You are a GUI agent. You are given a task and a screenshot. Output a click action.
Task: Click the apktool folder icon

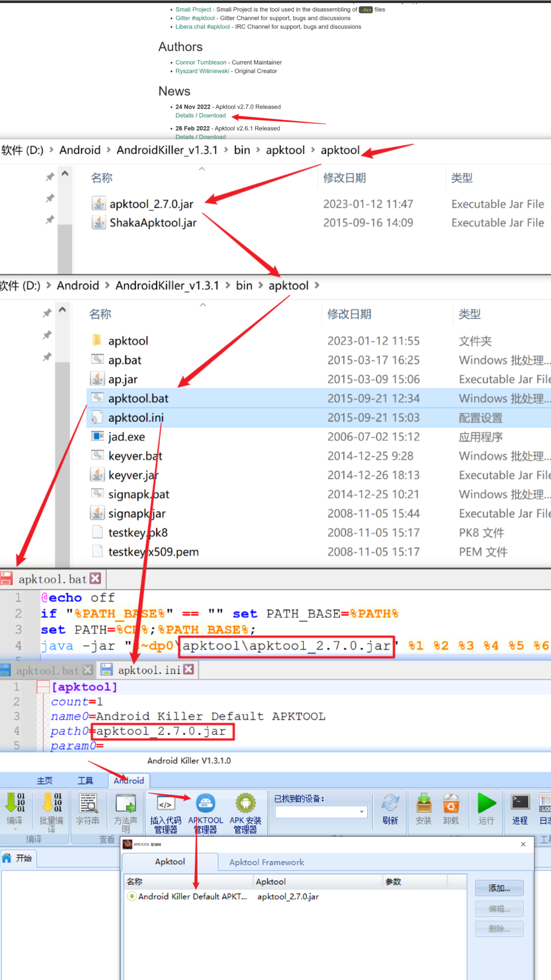tap(97, 340)
